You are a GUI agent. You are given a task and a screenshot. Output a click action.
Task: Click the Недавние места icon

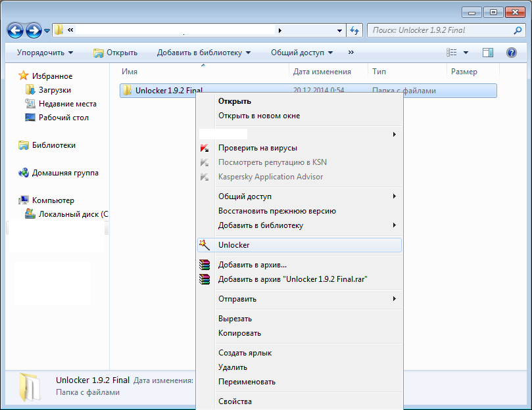pos(30,103)
